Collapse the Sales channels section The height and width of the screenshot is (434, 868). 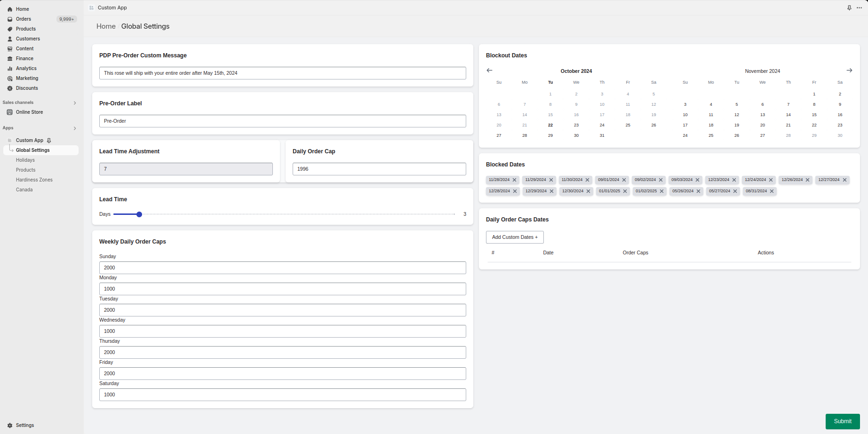point(75,103)
